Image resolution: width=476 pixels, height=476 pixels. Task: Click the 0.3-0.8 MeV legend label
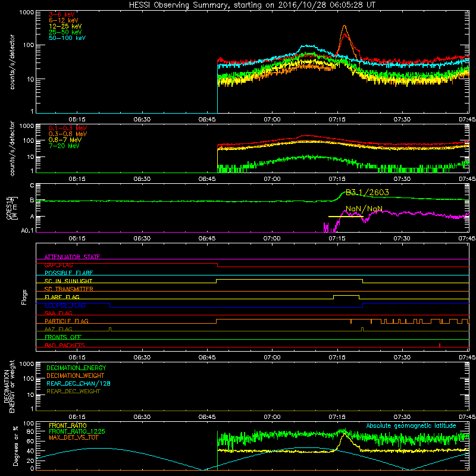pyautogui.click(x=68, y=134)
